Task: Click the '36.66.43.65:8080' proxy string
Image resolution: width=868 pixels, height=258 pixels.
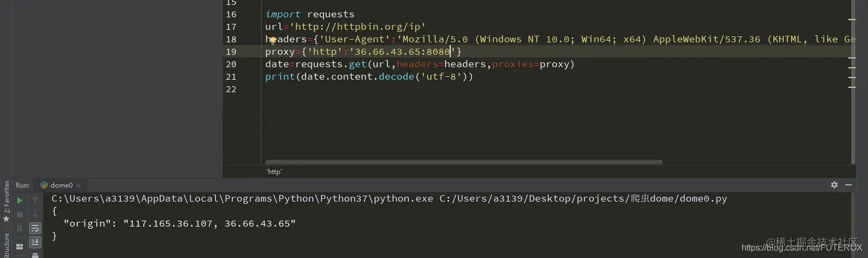Action: (402, 52)
